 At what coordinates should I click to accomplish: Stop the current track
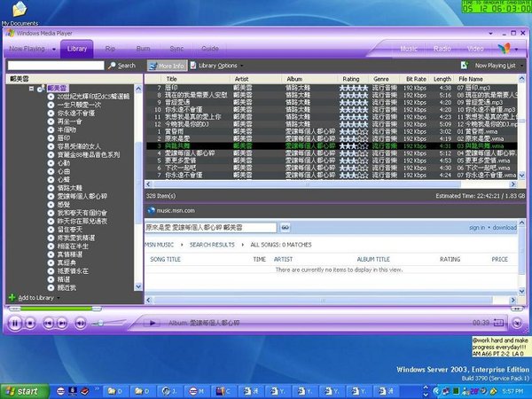pos(30,323)
